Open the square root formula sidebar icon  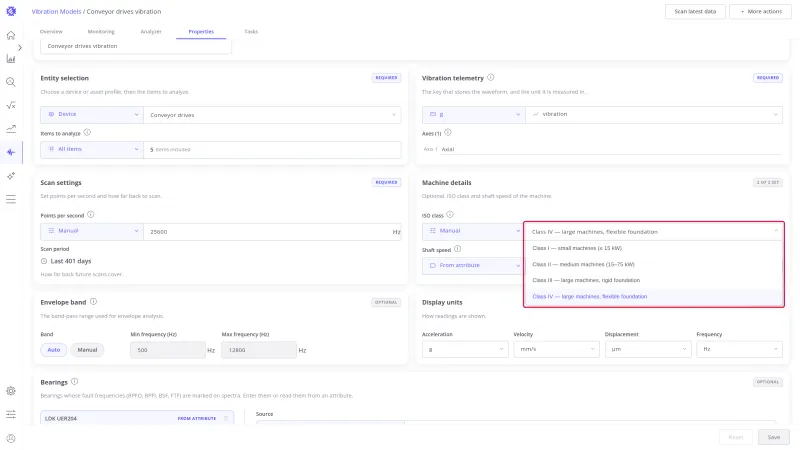pos(11,106)
